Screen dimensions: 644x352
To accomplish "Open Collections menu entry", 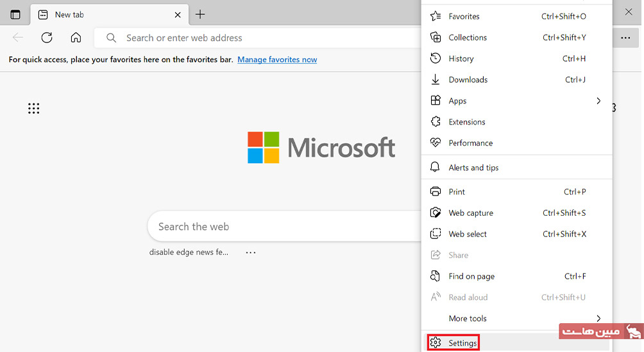I will coord(517,37).
